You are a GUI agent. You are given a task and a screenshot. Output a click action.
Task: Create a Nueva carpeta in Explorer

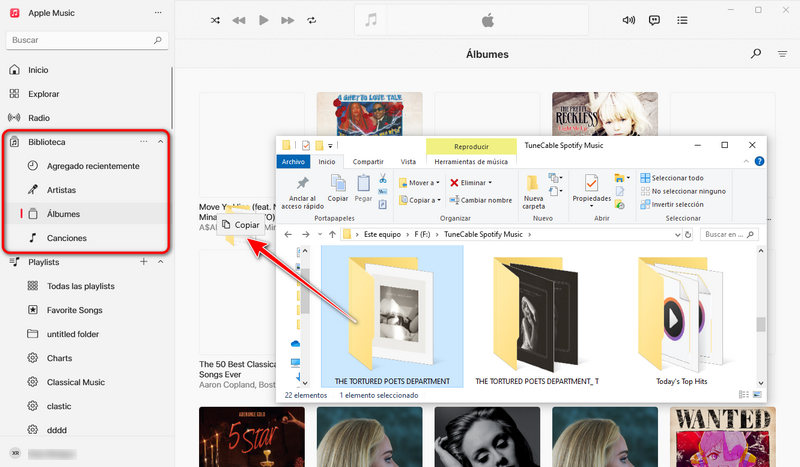point(533,192)
